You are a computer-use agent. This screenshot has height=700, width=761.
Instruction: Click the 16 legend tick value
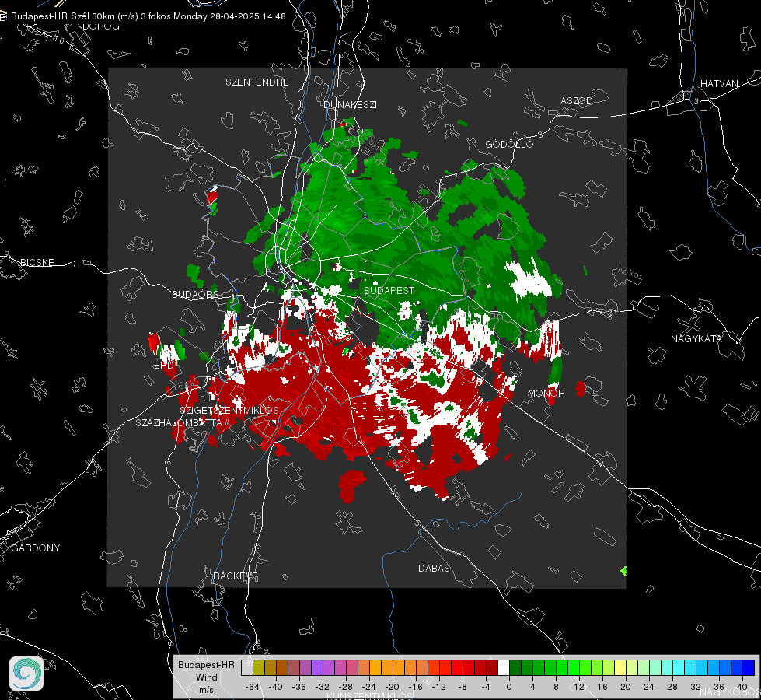pos(602,687)
